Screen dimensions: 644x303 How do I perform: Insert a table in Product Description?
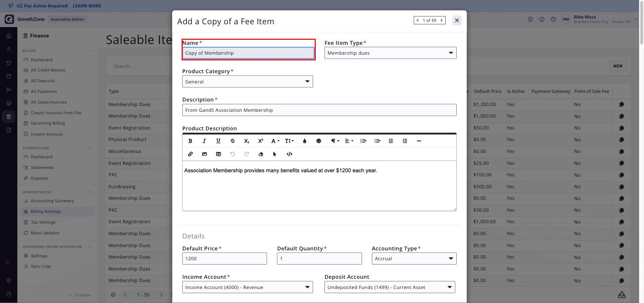pos(218,154)
